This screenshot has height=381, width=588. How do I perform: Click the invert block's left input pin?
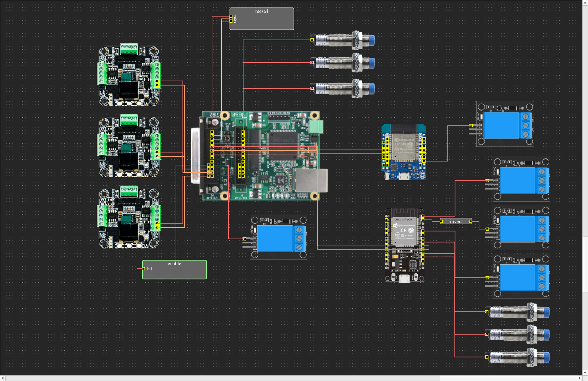(x=441, y=221)
